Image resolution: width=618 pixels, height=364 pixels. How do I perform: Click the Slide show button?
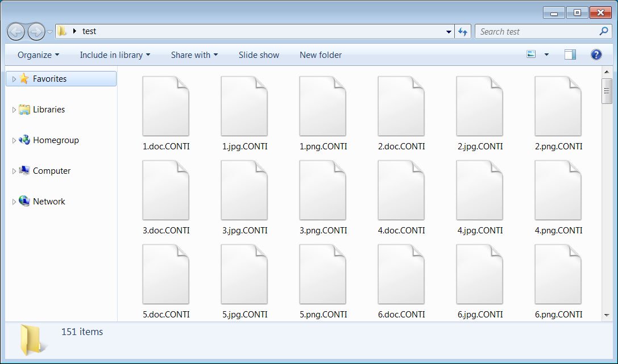[259, 55]
